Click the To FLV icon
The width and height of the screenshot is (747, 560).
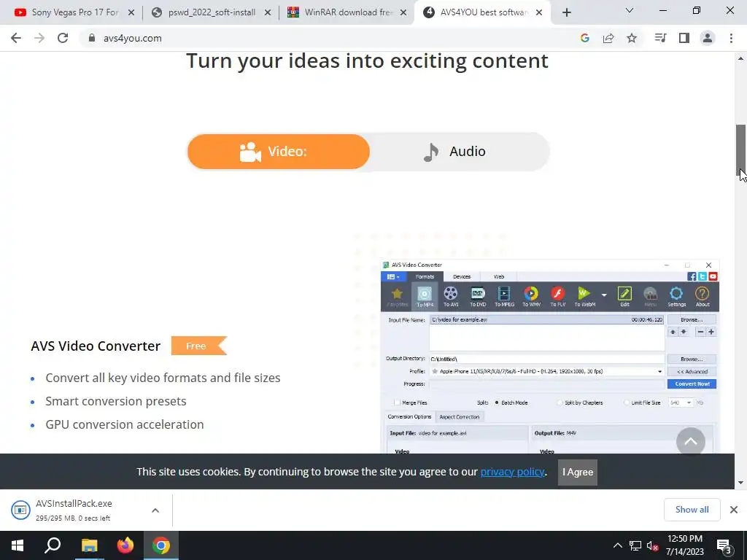coord(558,297)
